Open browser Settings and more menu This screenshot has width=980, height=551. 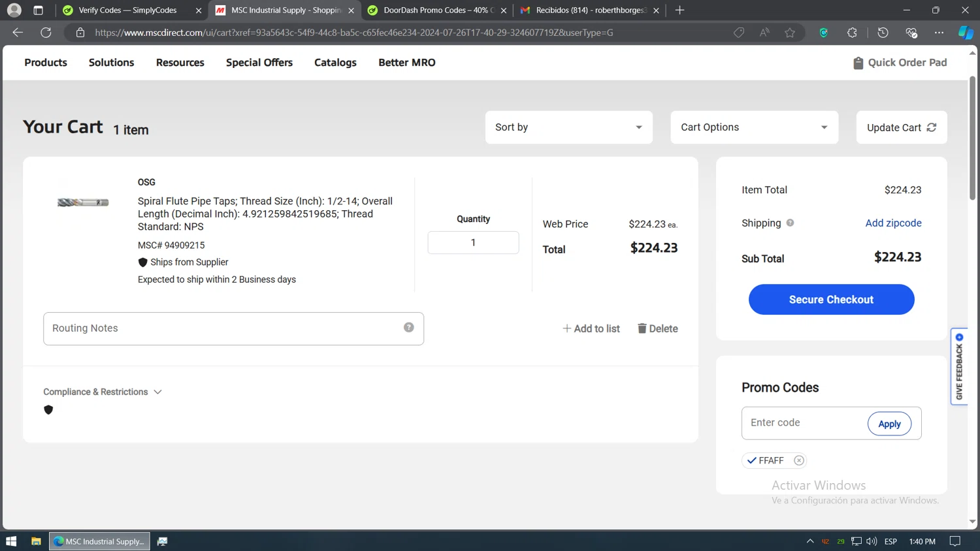pyautogui.click(x=939, y=33)
